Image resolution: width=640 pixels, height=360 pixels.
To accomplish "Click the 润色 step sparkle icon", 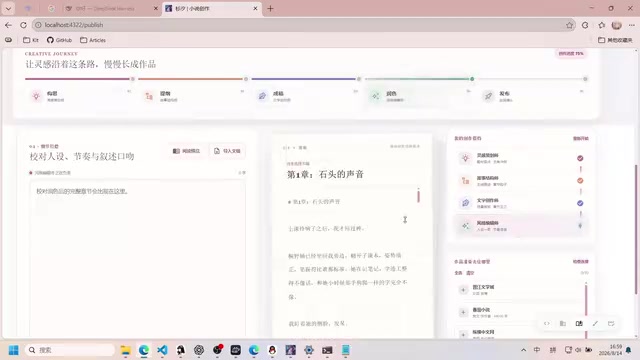I will click(376, 96).
